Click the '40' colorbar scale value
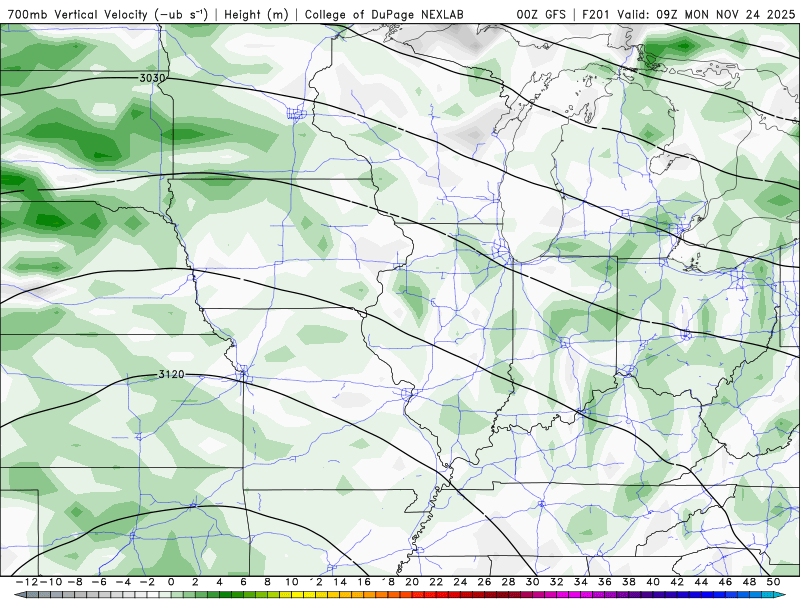 653,582
